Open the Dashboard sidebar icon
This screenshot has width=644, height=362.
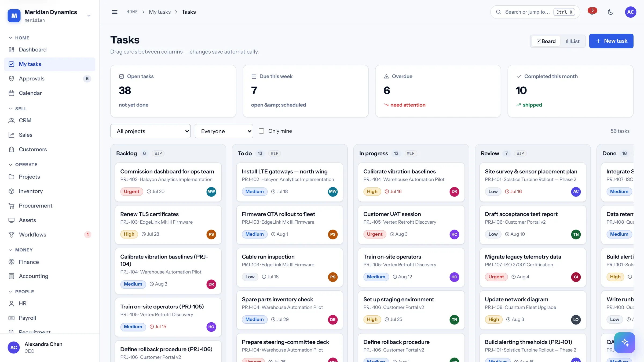[11, 50]
